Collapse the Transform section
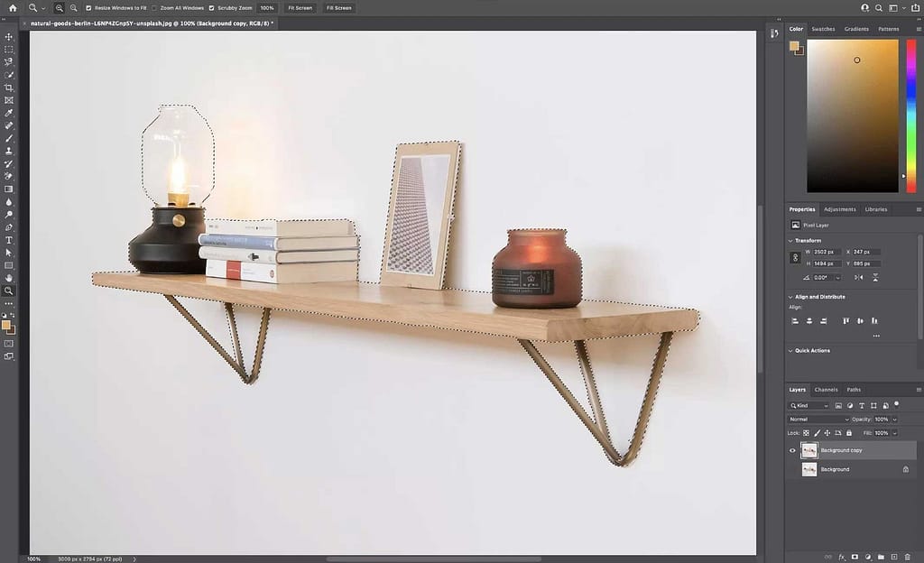924x563 pixels. (790, 241)
